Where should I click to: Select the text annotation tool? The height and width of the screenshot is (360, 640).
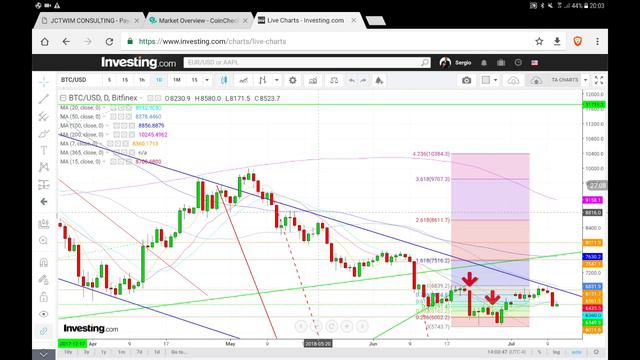click(44, 150)
